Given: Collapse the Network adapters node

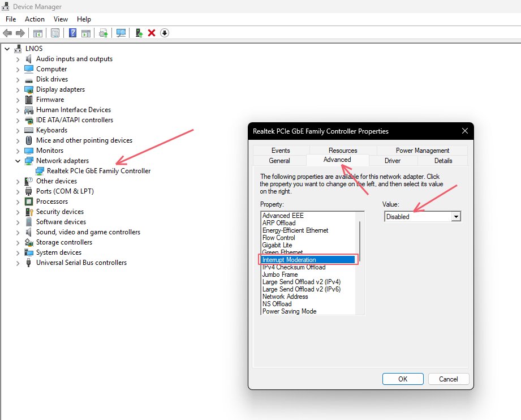Looking at the screenshot, I should [18, 161].
